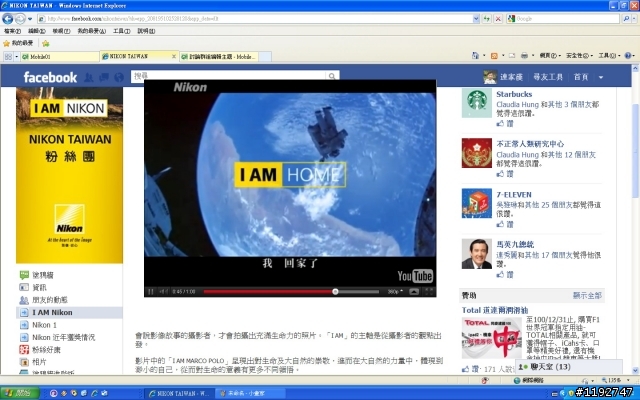The image size is (640, 400).
Task: Click the video progress bar handle
Action: tap(335, 291)
